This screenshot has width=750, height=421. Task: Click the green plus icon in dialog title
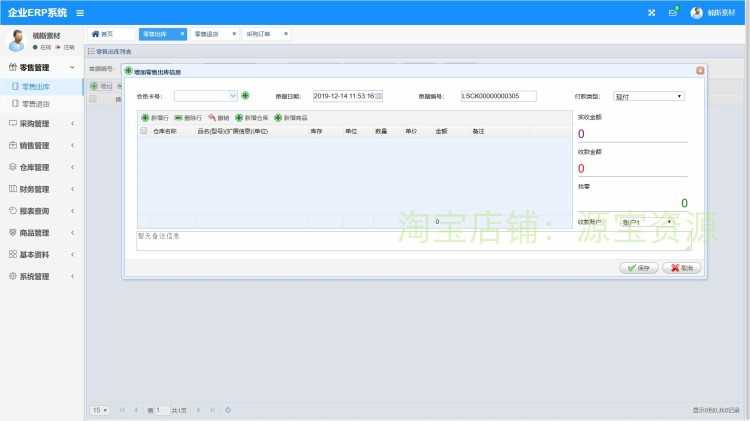(x=128, y=71)
